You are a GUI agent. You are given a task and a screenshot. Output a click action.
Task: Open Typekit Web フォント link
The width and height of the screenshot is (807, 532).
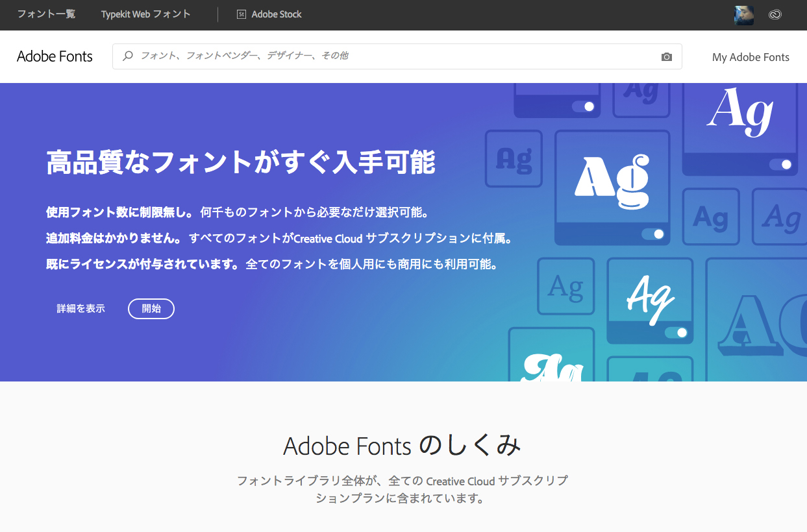coord(146,14)
